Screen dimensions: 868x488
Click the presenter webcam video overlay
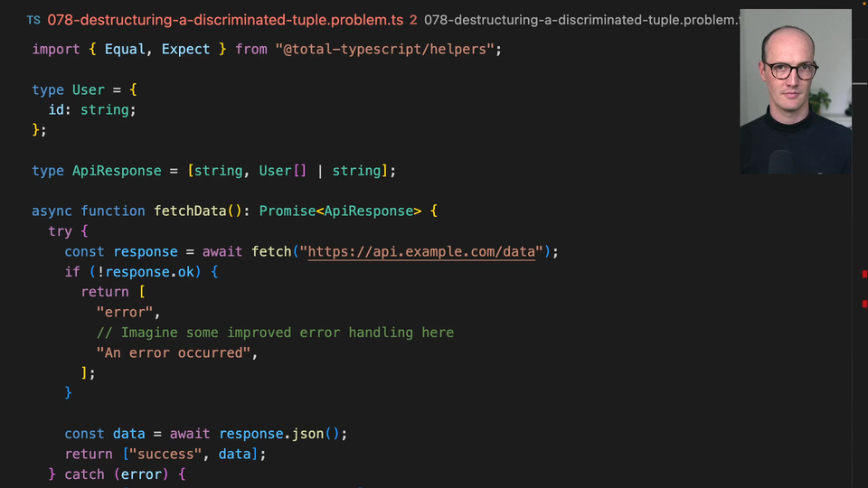coord(795,91)
